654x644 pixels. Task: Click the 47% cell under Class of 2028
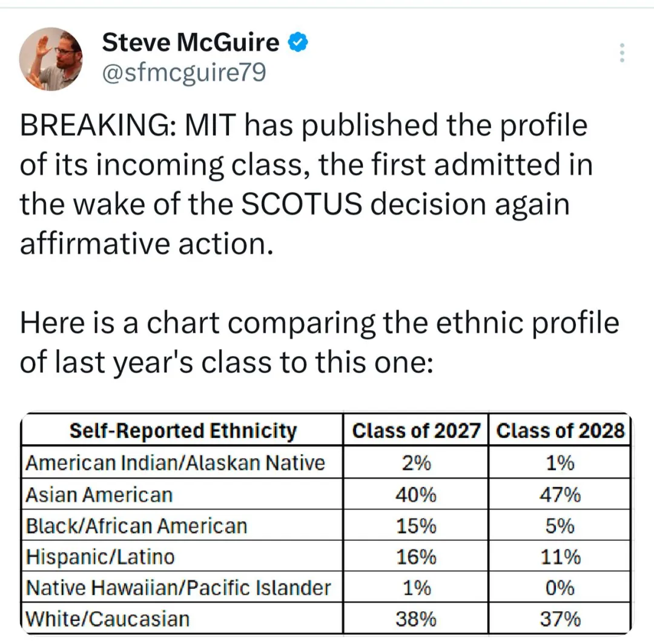(560, 494)
